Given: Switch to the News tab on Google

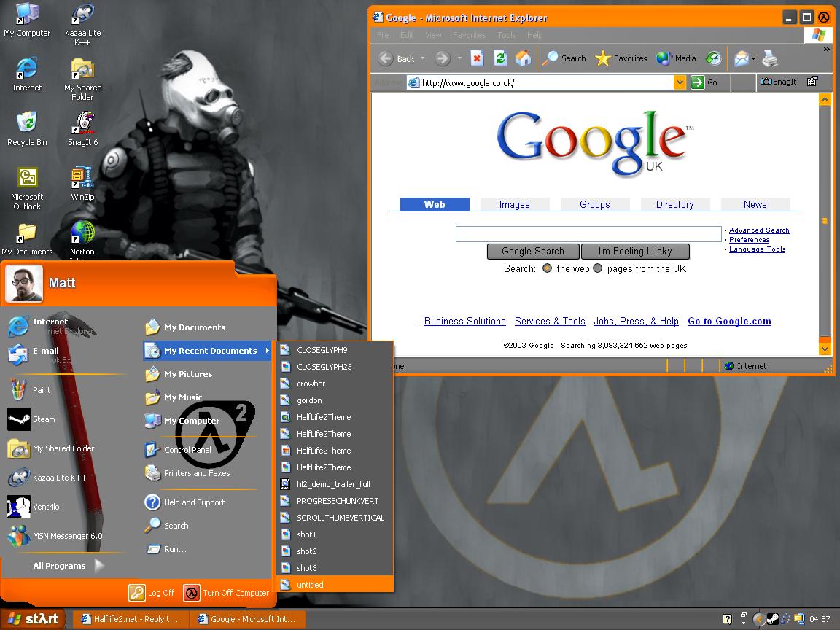Looking at the screenshot, I should (755, 204).
